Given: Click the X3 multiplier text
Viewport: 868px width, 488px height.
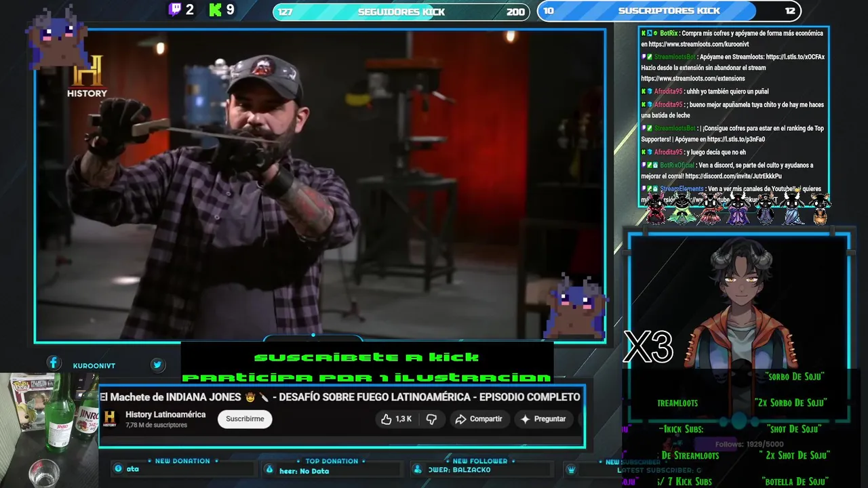Looking at the screenshot, I should pyautogui.click(x=648, y=347).
